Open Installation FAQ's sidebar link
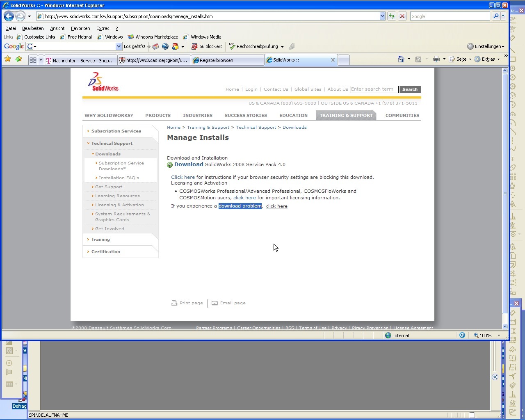525x420 pixels. [x=119, y=178]
